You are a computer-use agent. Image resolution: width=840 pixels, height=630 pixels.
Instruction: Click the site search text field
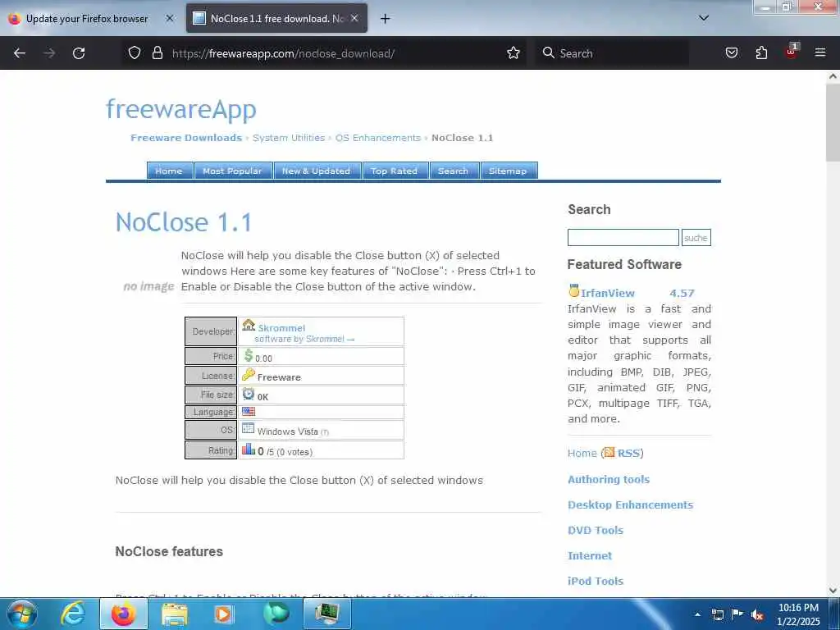point(623,237)
